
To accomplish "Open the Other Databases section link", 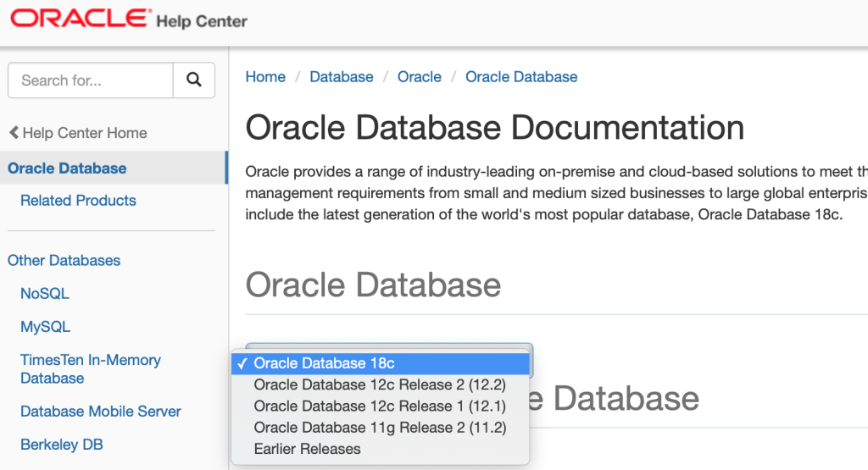I will pyautogui.click(x=64, y=260).
